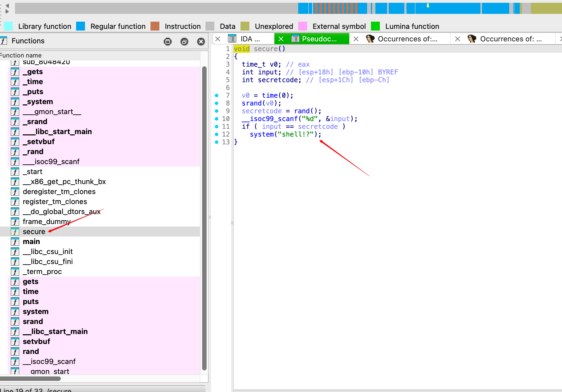The height and width of the screenshot is (392, 562).
Task: Click the first Occurrences tab's portrait icon
Action: point(370,39)
